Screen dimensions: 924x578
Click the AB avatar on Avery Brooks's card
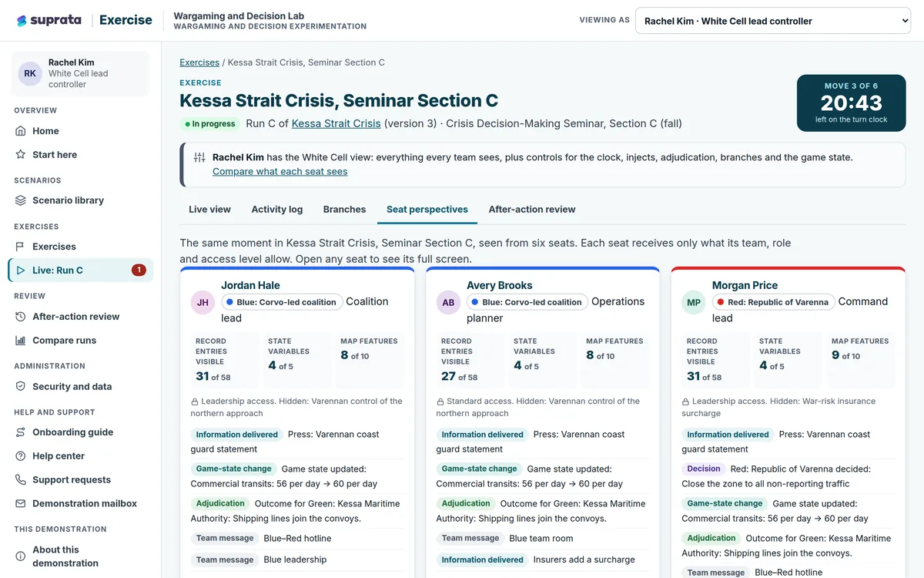click(449, 303)
